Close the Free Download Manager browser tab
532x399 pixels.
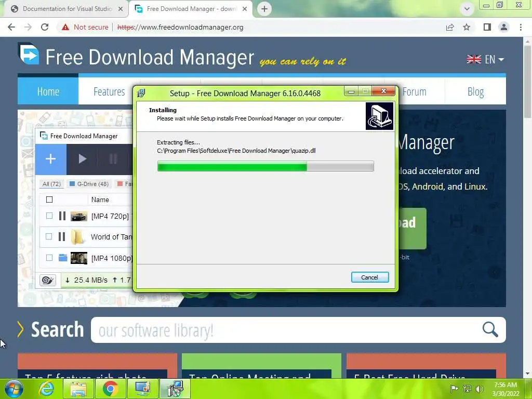(x=245, y=9)
